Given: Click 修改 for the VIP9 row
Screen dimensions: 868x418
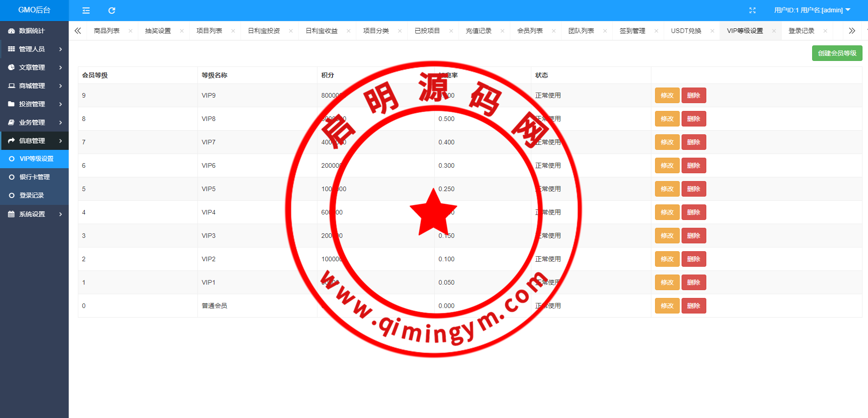Looking at the screenshot, I should click(667, 95).
